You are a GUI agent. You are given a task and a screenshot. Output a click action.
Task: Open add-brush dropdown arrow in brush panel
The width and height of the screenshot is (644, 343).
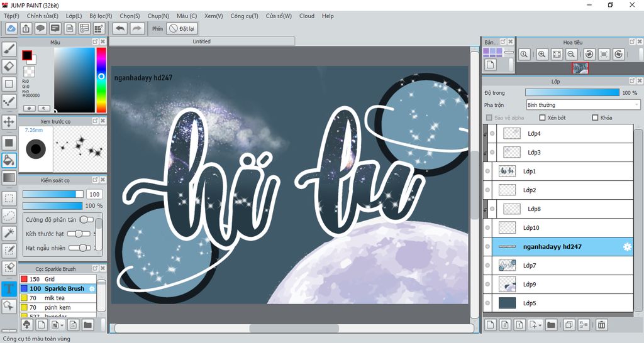click(x=62, y=325)
